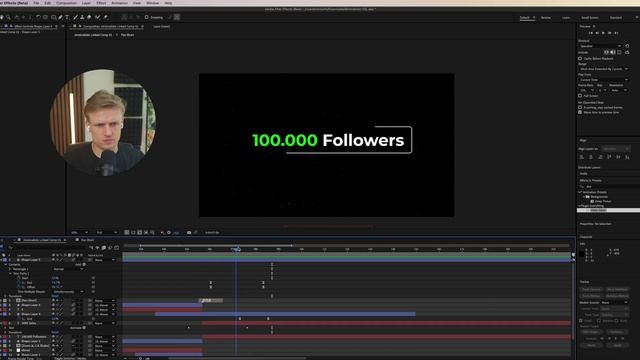Open the Pan Short timeline tab

87,240
